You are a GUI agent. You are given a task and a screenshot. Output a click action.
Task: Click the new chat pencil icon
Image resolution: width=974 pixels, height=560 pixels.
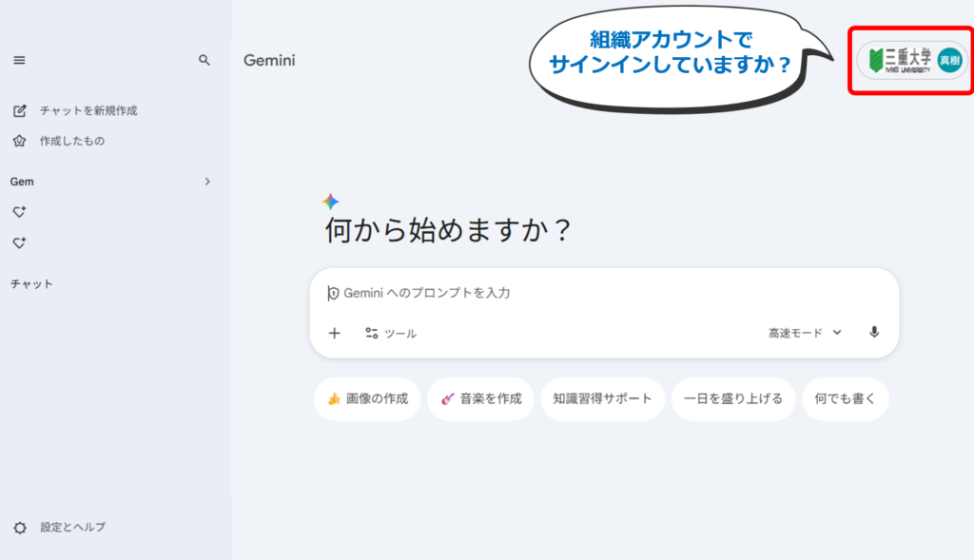19,110
